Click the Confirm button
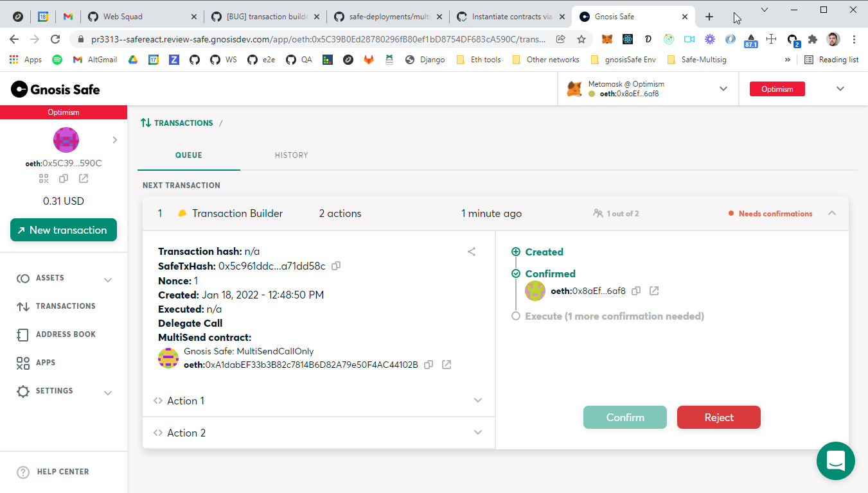This screenshot has height=493, width=868. pos(625,417)
